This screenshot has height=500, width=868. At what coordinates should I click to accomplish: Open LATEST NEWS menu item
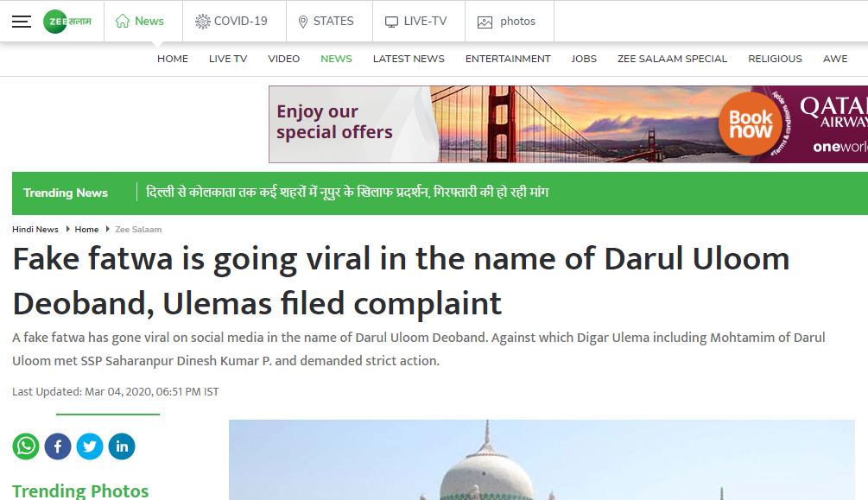click(409, 59)
